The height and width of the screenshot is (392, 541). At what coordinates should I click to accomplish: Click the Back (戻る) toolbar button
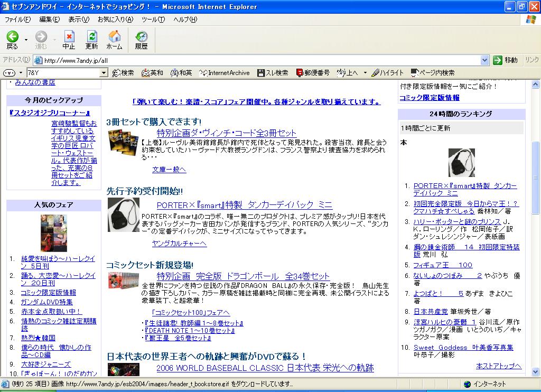click(x=13, y=40)
